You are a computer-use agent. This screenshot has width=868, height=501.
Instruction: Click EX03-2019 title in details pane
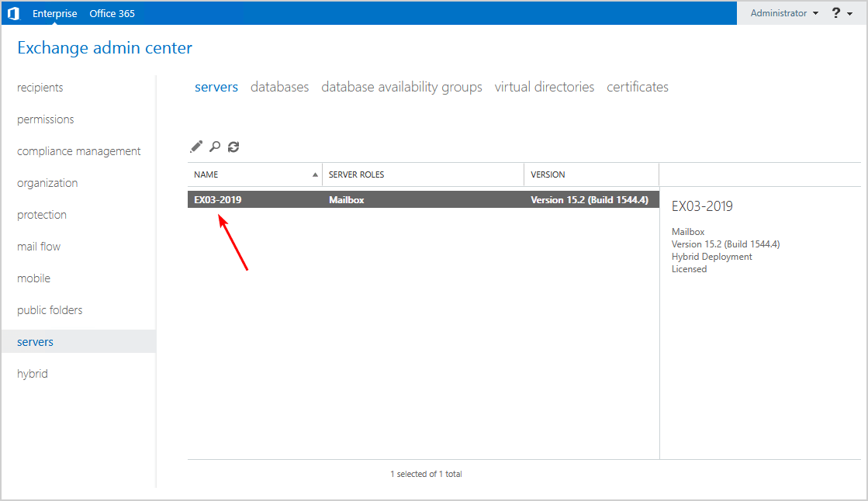[702, 206]
